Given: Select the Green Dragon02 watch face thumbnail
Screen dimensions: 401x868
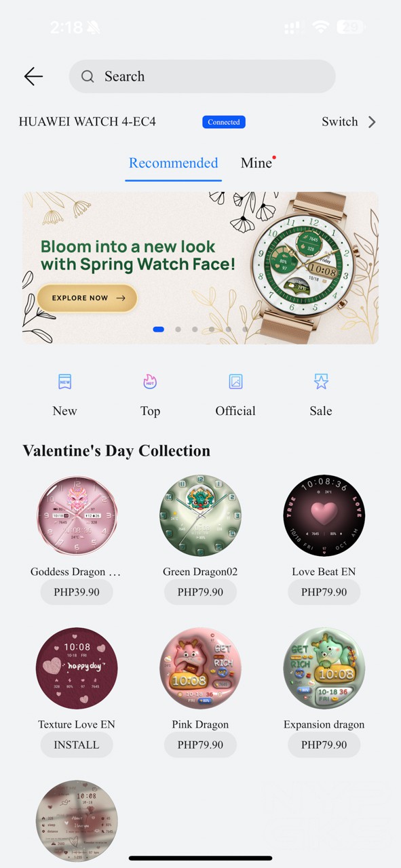Looking at the screenshot, I should [200, 515].
